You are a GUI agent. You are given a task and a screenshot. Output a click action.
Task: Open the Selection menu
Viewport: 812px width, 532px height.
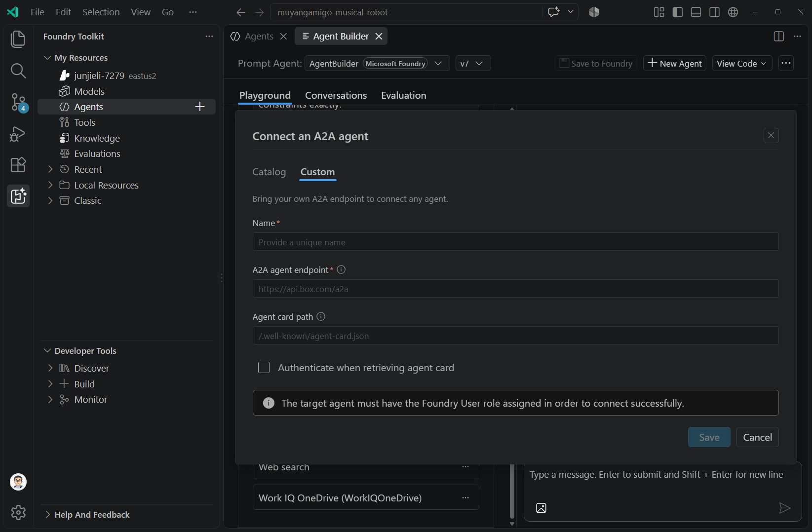tap(101, 12)
